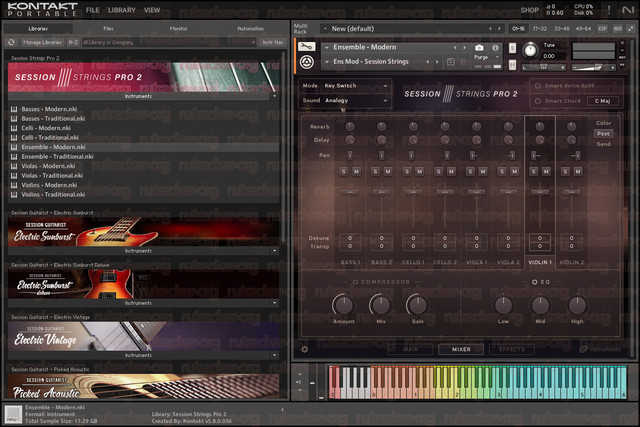Image resolution: width=640 pixels, height=427 pixels.
Task: Expand Electric Vintage Instruments dropdown arrow
Action: [x=274, y=355]
